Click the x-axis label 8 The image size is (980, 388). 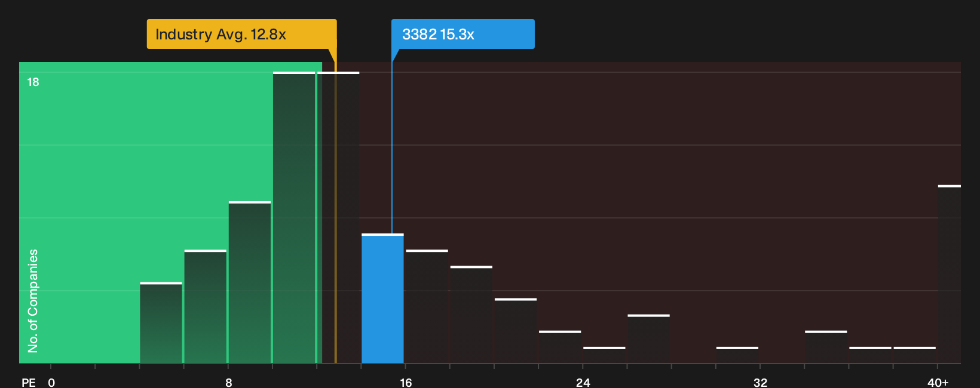point(229,382)
